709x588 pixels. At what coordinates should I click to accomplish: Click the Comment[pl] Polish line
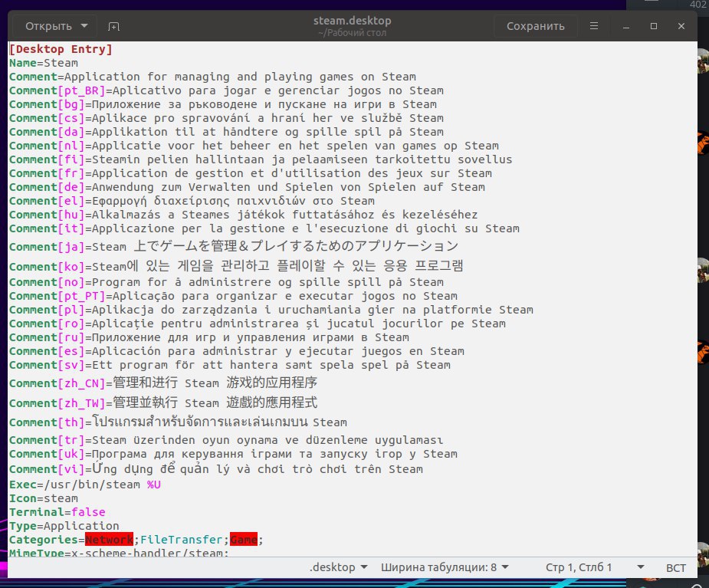click(271, 310)
